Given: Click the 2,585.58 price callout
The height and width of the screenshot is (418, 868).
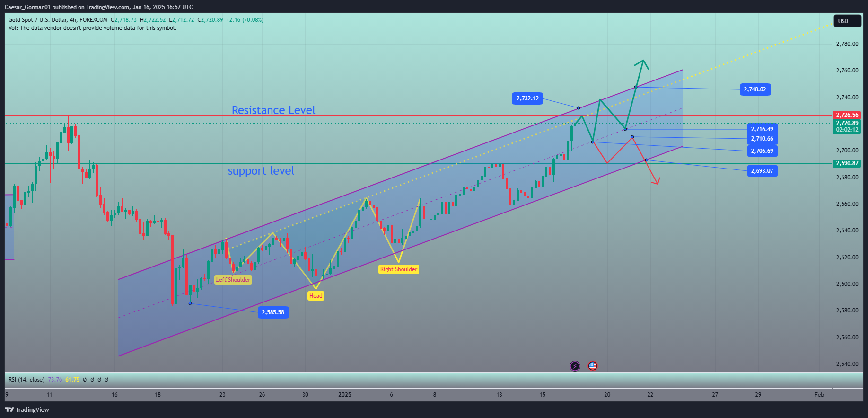Looking at the screenshot, I should (x=273, y=312).
